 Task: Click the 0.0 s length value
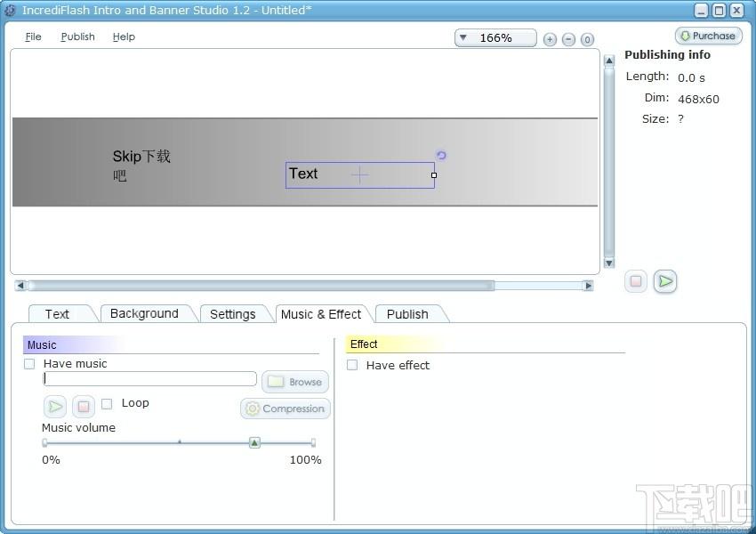[x=691, y=78]
